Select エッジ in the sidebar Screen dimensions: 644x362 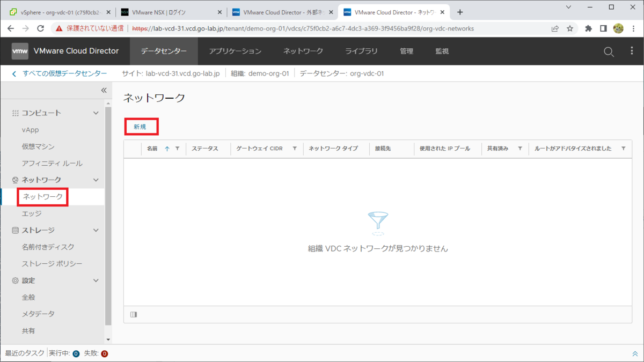point(32,213)
